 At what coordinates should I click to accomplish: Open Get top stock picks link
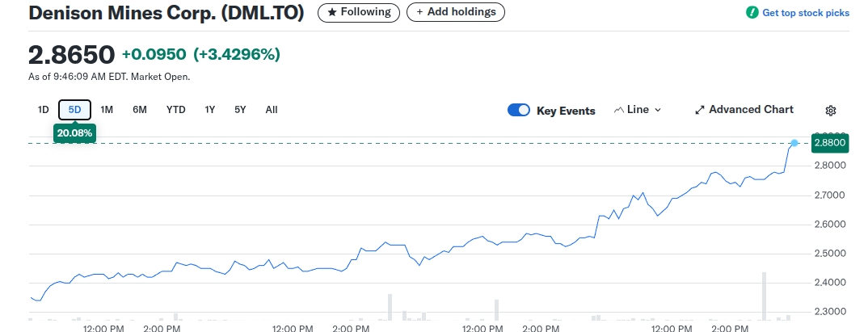coord(806,13)
